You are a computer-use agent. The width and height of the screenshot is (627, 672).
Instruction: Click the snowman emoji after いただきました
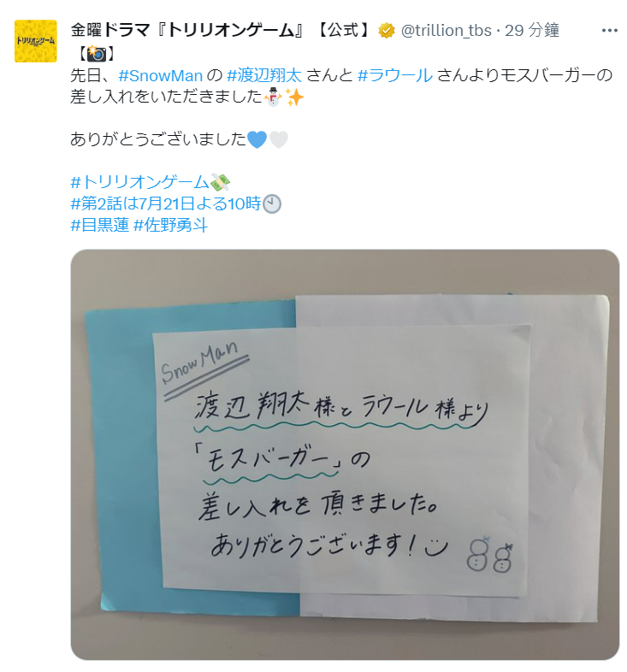tap(273, 97)
